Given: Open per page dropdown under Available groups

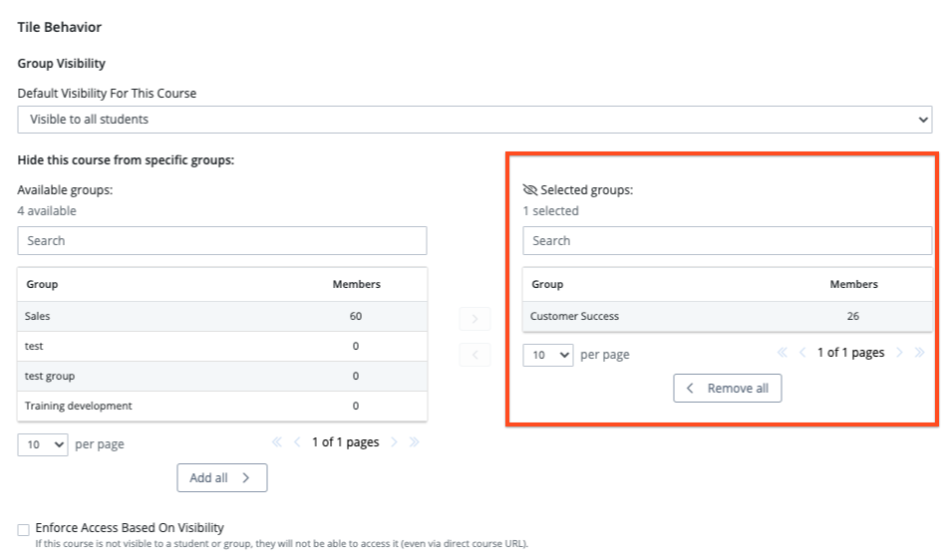Looking at the screenshot, I should point(43,444).
